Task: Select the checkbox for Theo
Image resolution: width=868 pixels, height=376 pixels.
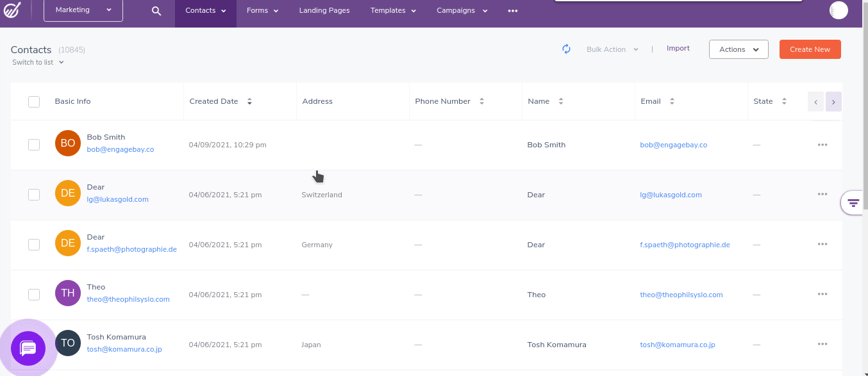Action: pyautogui.click(x=34, y=295)
